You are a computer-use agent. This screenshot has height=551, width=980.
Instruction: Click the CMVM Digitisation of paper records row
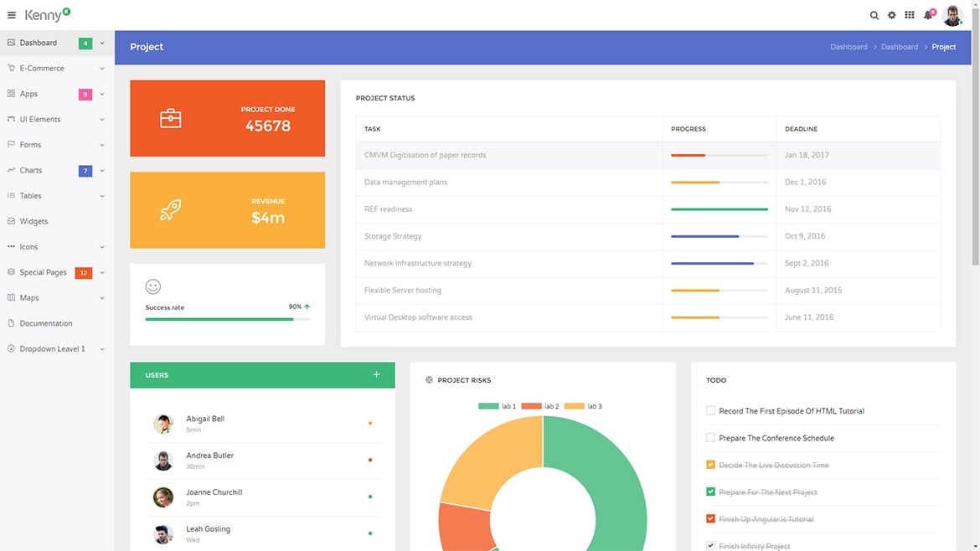[647, 155]
